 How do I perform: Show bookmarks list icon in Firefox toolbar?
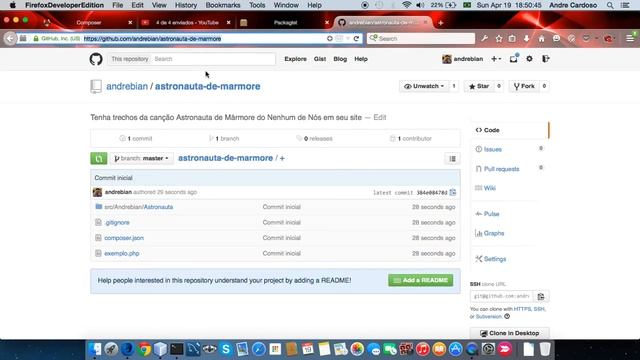pos(512,38)
